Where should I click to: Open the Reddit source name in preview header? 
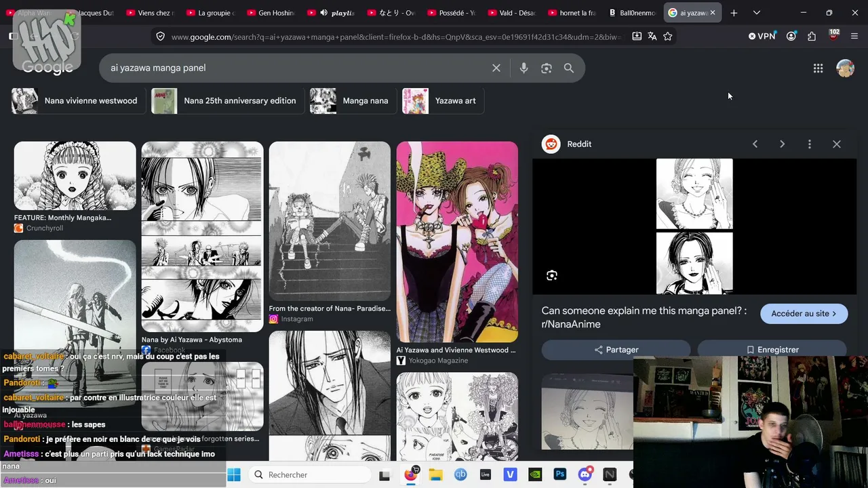(x=579, y=144)
